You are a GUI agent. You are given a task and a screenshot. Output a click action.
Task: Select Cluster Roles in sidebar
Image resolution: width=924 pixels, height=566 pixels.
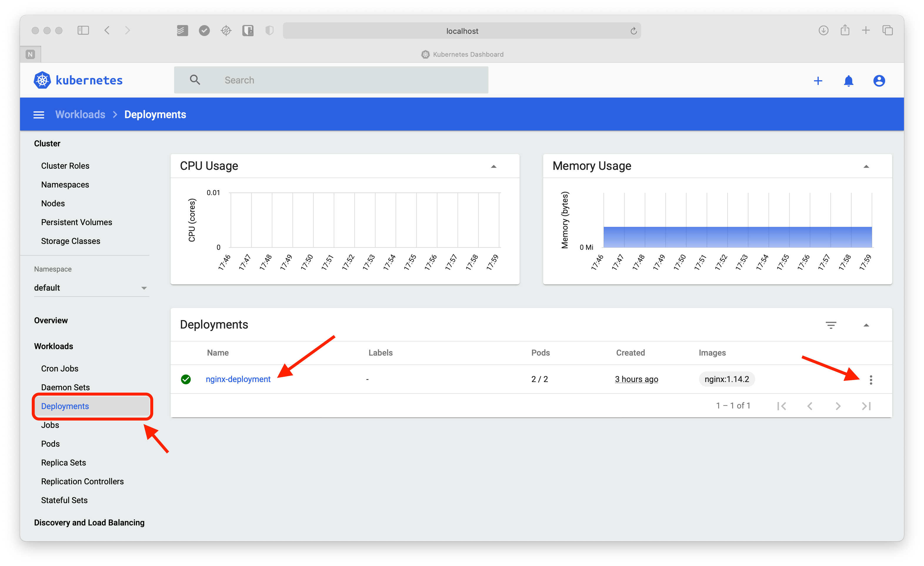click(65, 166)
